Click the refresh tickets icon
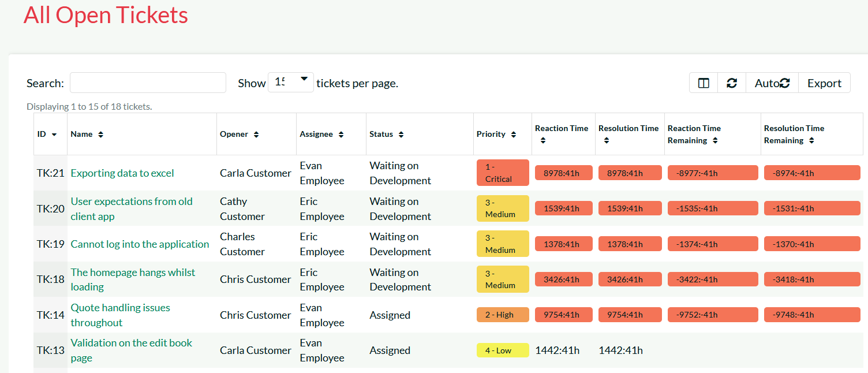 pyautogui.click(x=732, y=83)
